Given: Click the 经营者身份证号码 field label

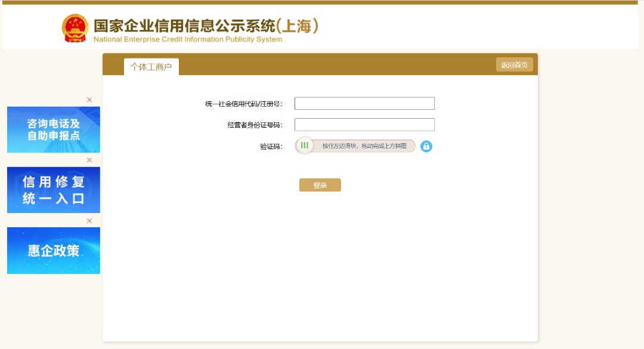Looking at the screenshot, I should [x=255, y=125].
